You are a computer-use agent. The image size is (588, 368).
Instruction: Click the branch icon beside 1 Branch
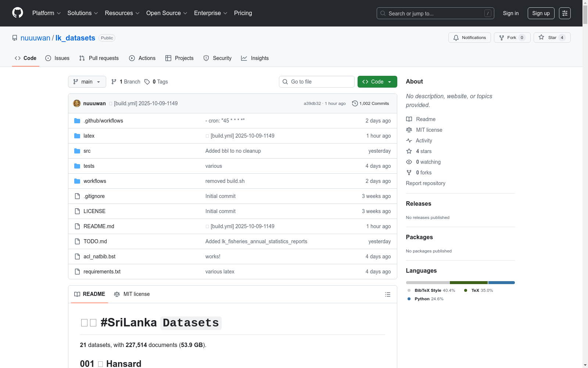pos(114,82)
